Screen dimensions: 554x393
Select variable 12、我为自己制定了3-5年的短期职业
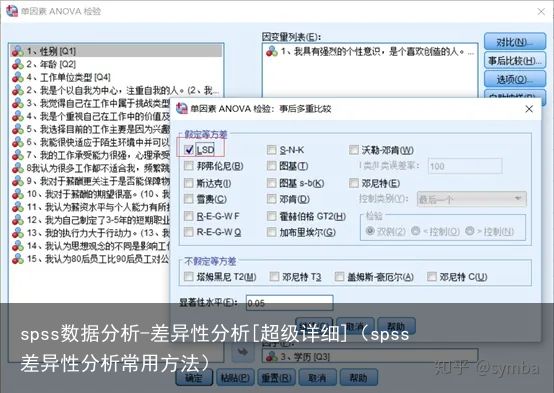pyautogui.click(x=90, y=220)
